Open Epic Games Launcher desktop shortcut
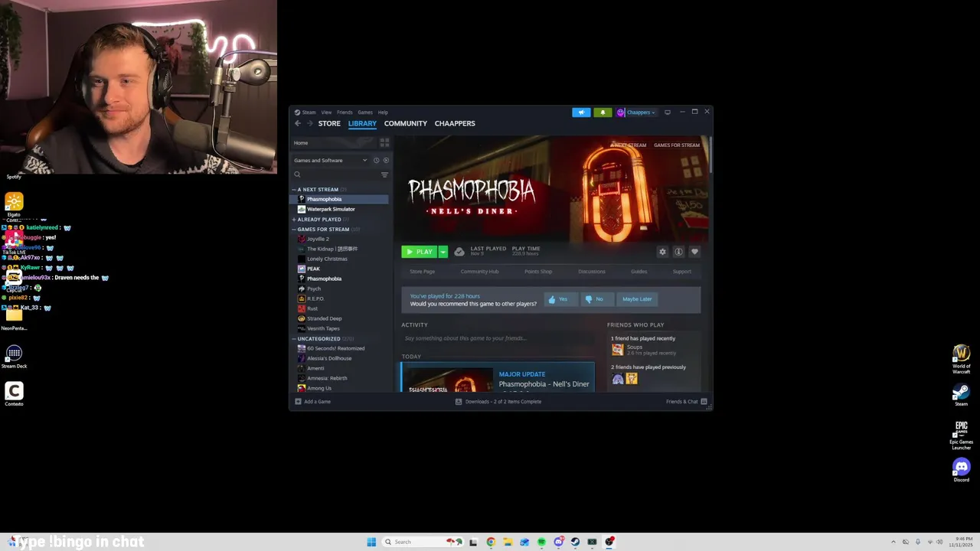 961,435
